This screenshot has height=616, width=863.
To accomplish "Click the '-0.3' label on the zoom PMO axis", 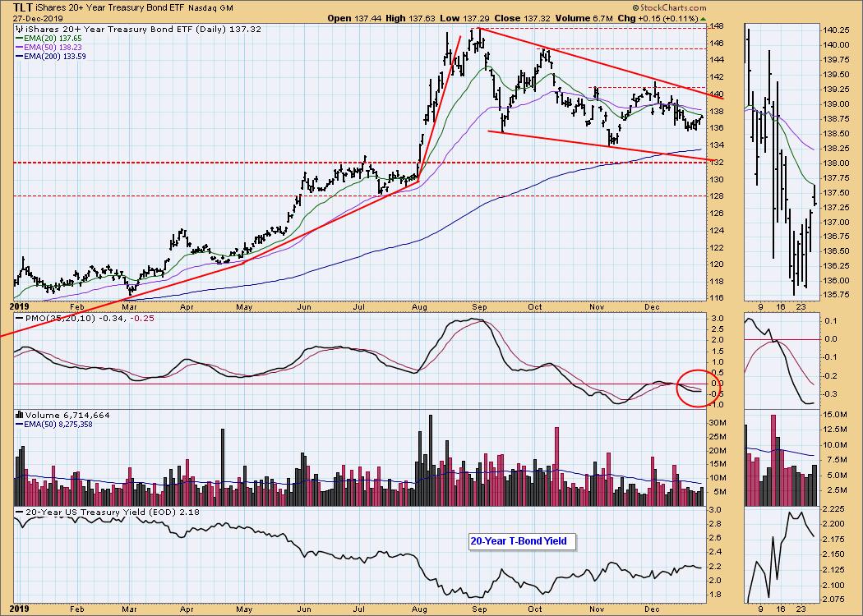I will [x=830, y=394].
